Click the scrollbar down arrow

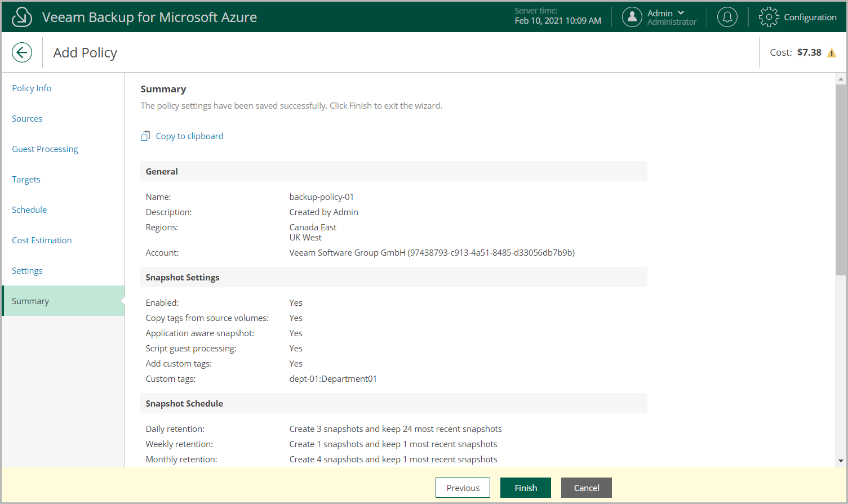pos(841,461)
